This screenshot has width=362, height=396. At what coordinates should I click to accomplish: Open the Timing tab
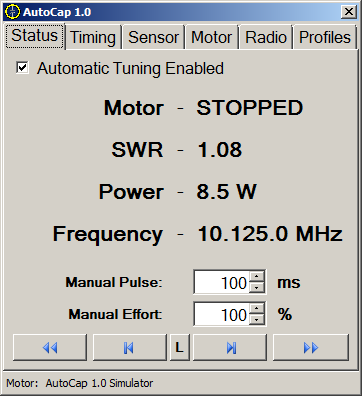(x=93, y=37)
